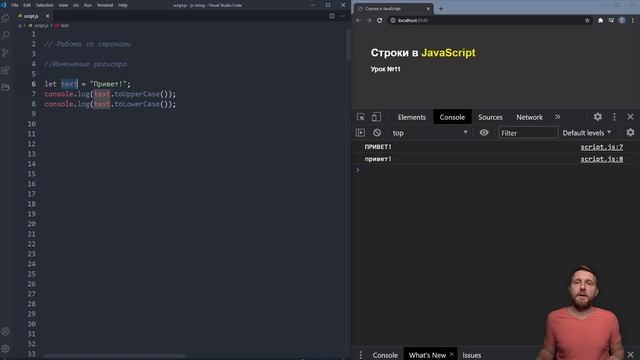Close the script.js editor tab
Screen dimensions: 640x360
47,16
